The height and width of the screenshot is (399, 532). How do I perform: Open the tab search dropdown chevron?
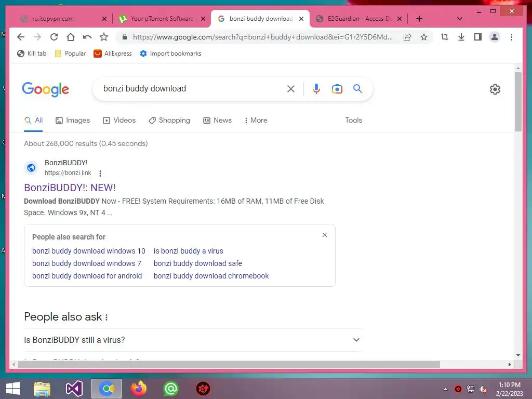(460, 19)
